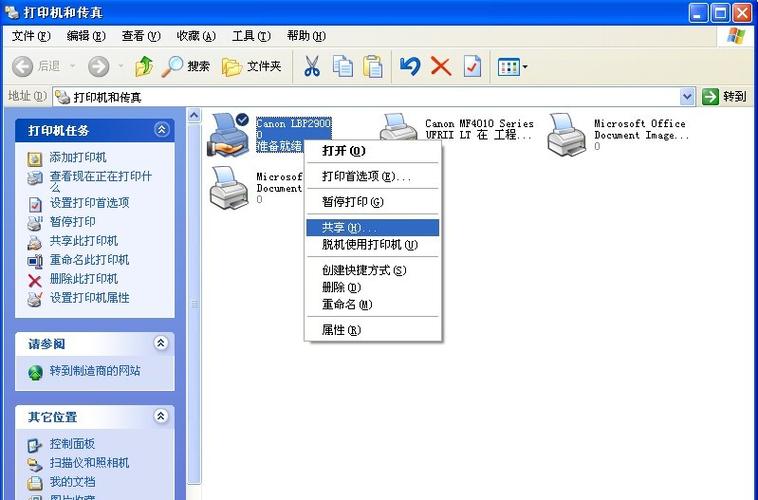Collapse the 请参阅 panel

(x=161, y=343)
